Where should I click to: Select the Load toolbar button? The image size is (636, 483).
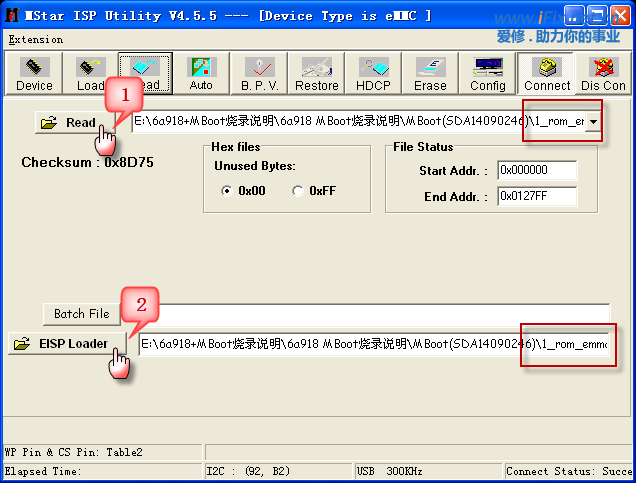pos(90,74)
